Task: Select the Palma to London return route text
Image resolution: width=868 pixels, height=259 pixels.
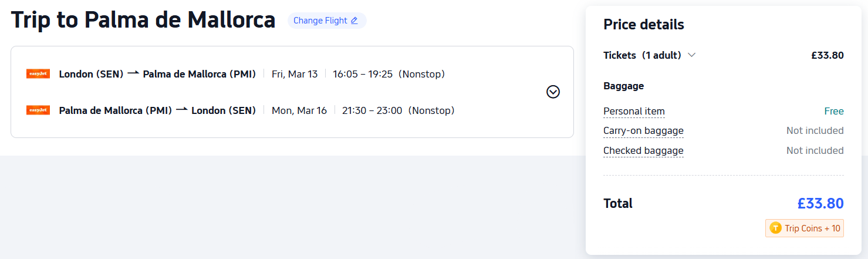Action: point(157,110)
